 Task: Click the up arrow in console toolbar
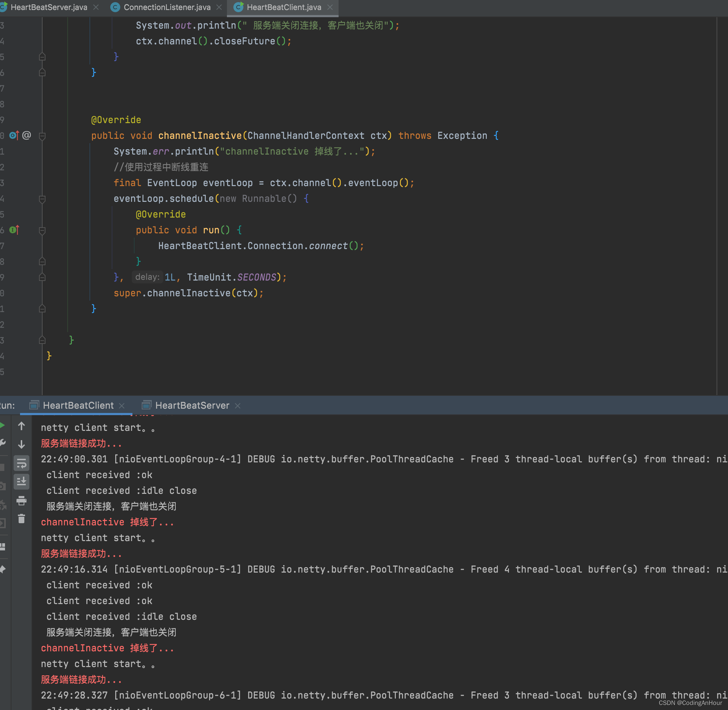[21, 426]
